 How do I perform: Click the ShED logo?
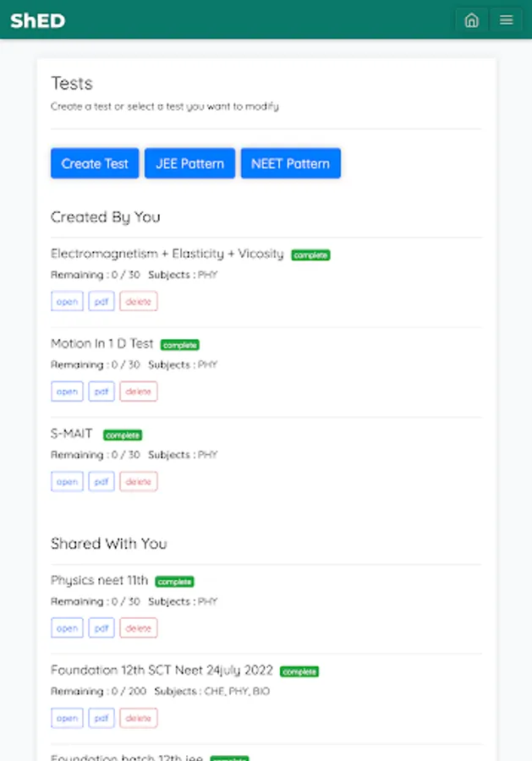click(37, 20)
